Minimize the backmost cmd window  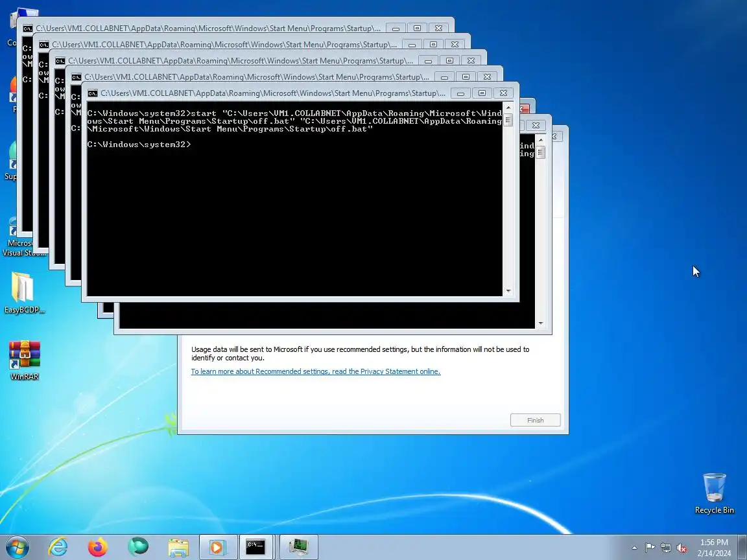[x=396, y=29]
